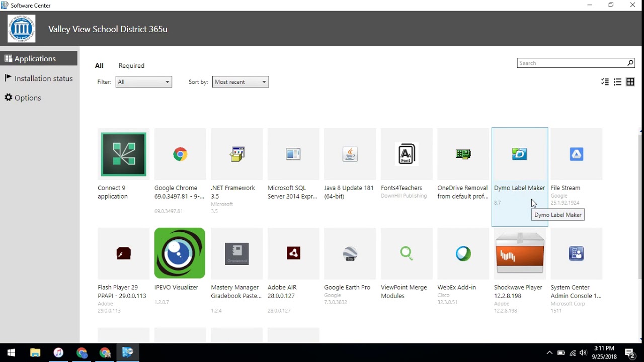Open the Connect 9 application icon

[x=123, y=154]
